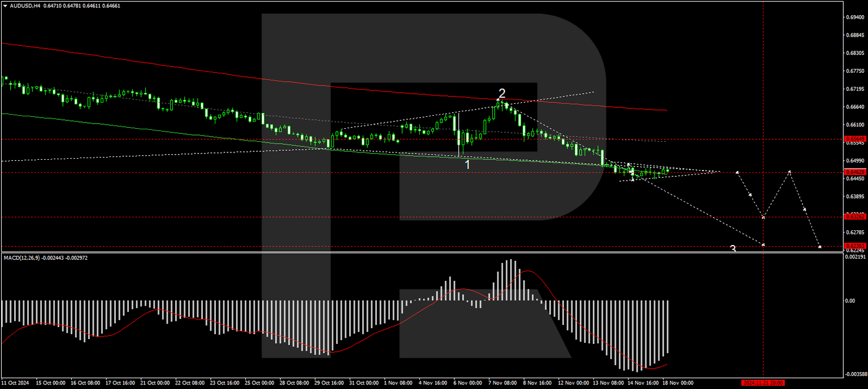The height and width of the screenshot is (389, 868).
Task: Select the upper red price tag 0.65649
Action: [x=855, y=138]
